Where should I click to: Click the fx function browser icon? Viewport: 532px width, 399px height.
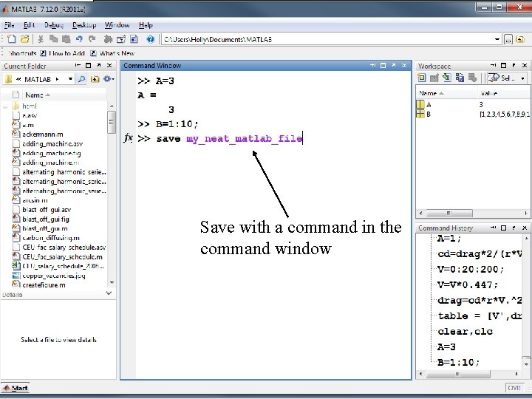pyautogui.click(x=128, y=138)
